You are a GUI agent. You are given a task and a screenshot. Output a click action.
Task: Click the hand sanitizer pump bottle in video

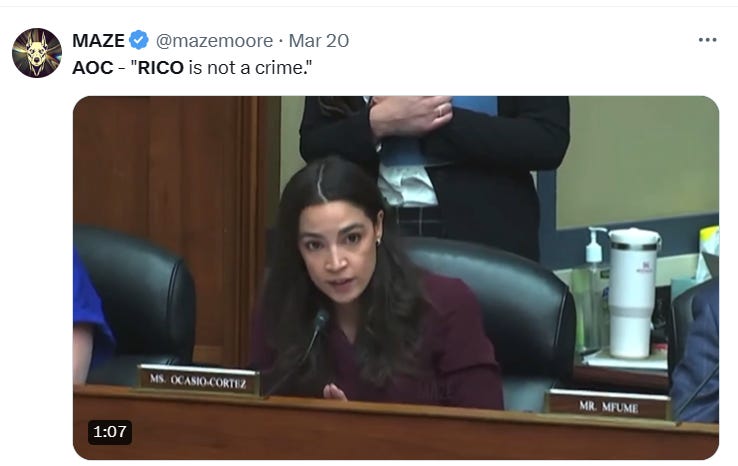[x=591, y=287]
